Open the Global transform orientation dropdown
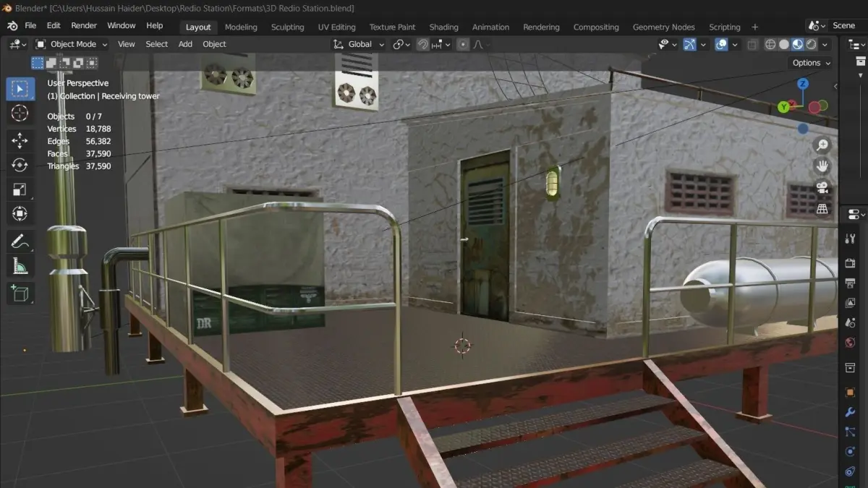Screen dimensions: 868x488 tap(359, 44)
